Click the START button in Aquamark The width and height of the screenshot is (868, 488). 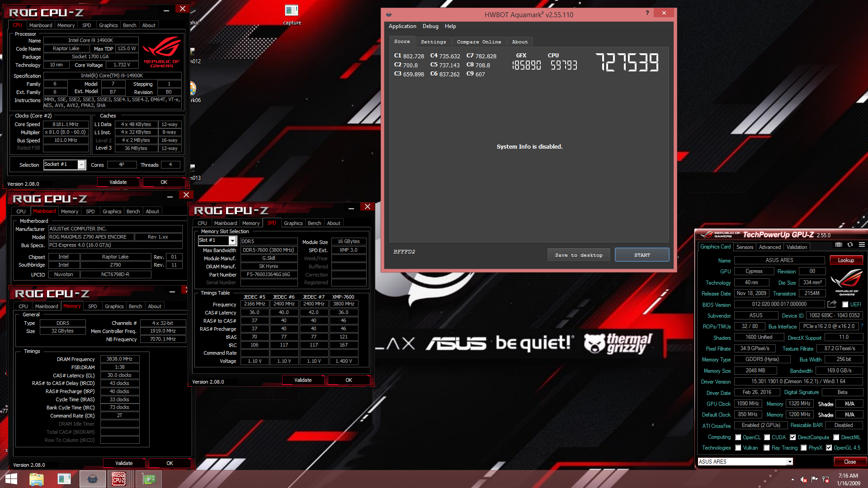[x=642, y=255]
